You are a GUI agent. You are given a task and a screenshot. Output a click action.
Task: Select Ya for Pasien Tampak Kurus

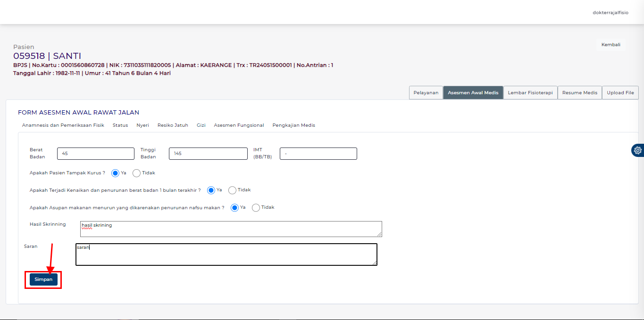pyautogui.click(x=115, y=173)
